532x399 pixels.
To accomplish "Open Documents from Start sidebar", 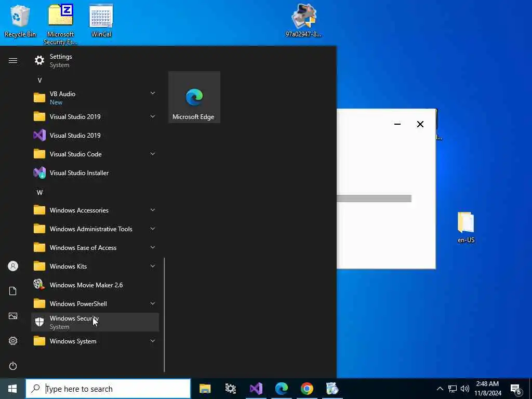I will [x=13, y=291].
